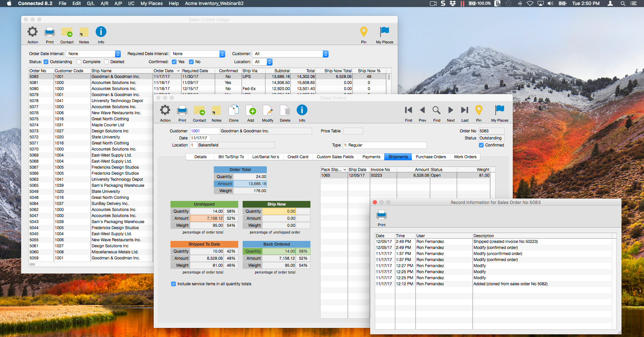Uncheck the Outstanding status checkbox
This screenshot has height=337, width=644.
pyautogui.click(x=46, y=62)
